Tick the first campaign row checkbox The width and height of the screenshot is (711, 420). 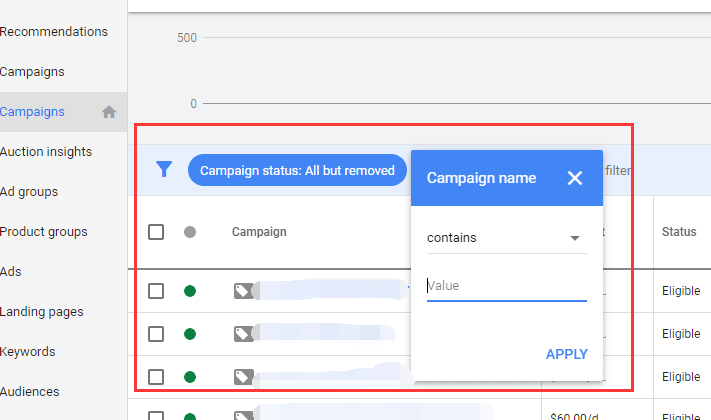pos(156,291)
